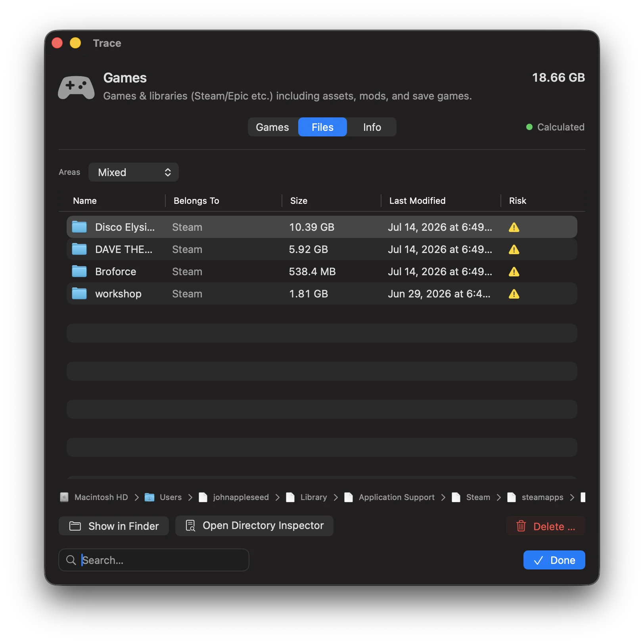Click steamapps in the path bar
Viewport: 644px width, 644px height.
coord(542,497)
